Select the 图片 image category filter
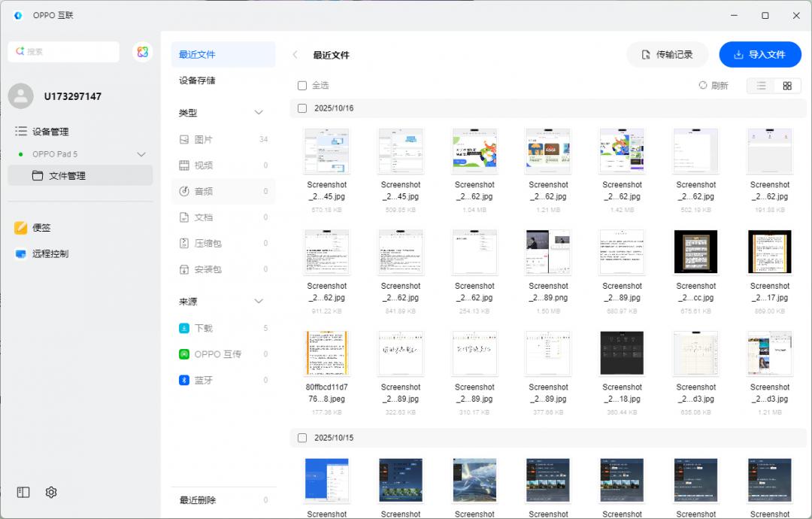The width and height of the screenshot is (812, 519). point(205,139)
